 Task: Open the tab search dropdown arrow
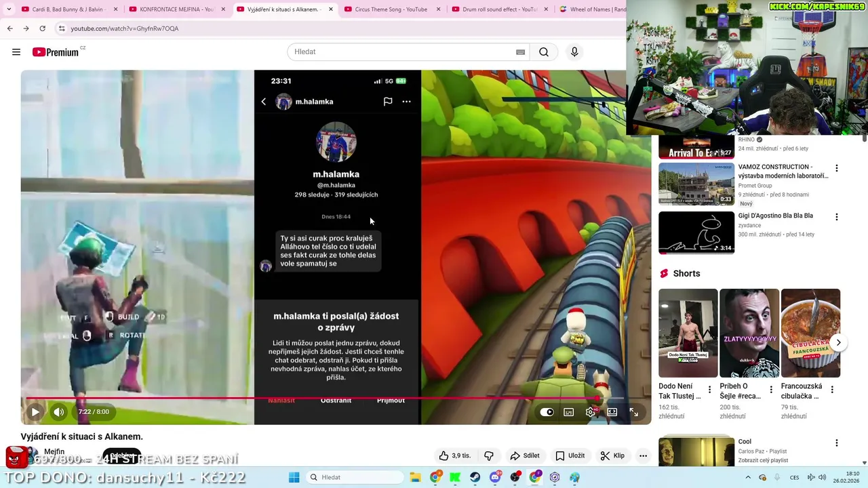pyautogui.click(x=8, y=9)
